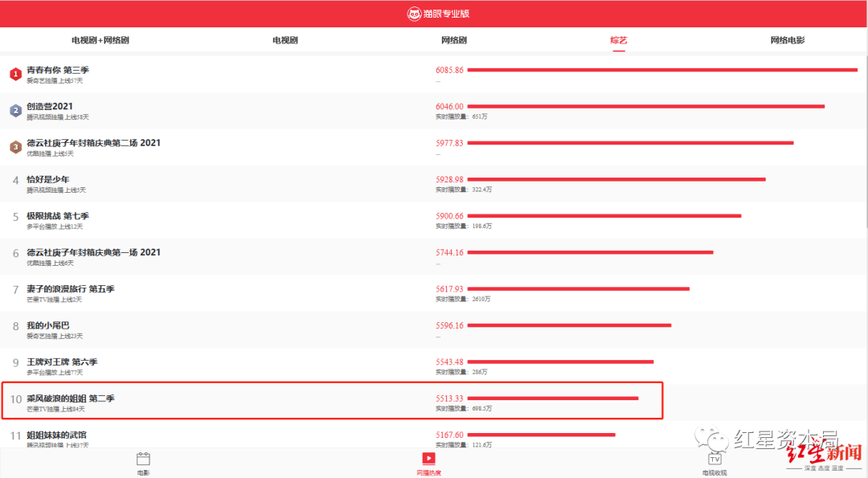Open 创造营2021 entry
The height and width of the screenshot is (478, 868).
tap(50, 106)
